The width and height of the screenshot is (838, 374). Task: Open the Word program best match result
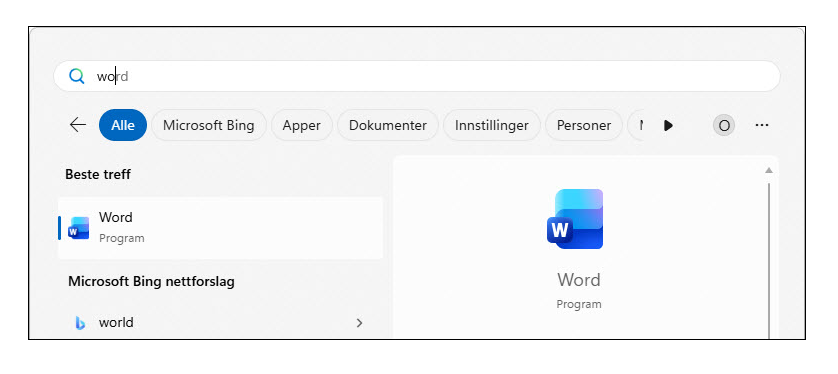pos(220,228)
